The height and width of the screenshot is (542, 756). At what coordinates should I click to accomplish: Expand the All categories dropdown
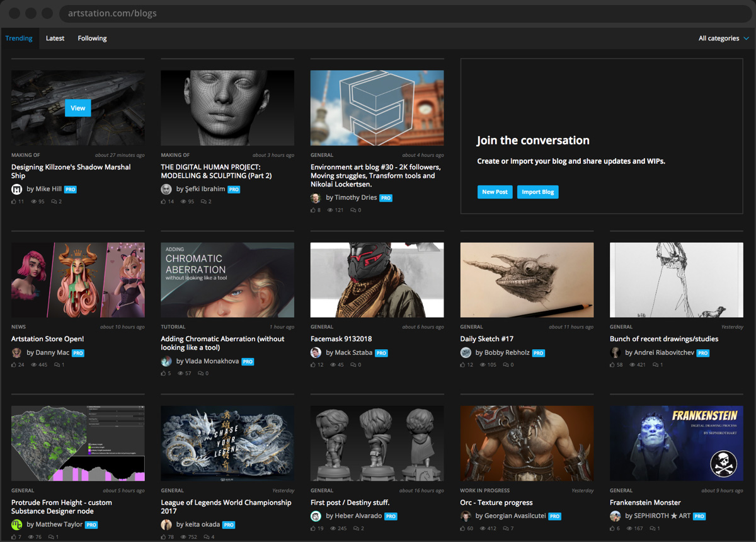723,38
